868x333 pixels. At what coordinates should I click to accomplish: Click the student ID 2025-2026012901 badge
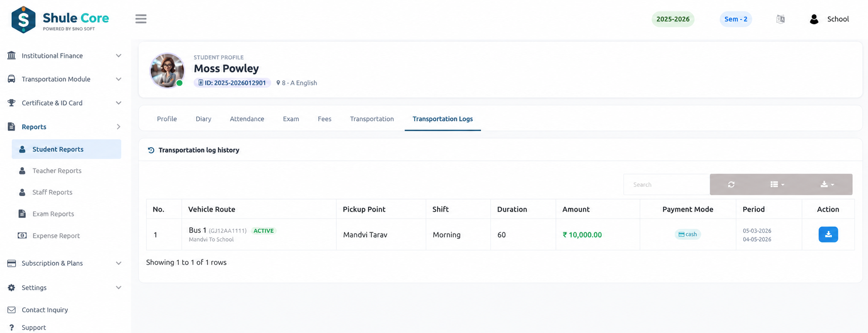pos(232,83)
